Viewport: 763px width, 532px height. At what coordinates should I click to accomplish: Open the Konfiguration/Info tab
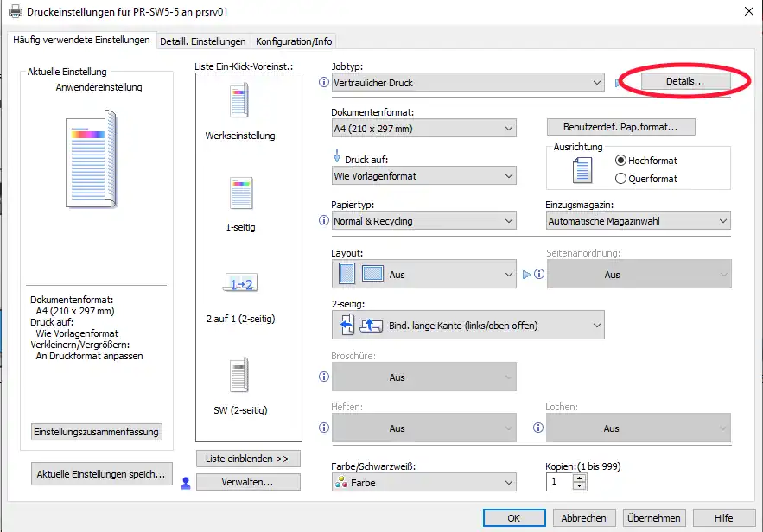[293, 41]
